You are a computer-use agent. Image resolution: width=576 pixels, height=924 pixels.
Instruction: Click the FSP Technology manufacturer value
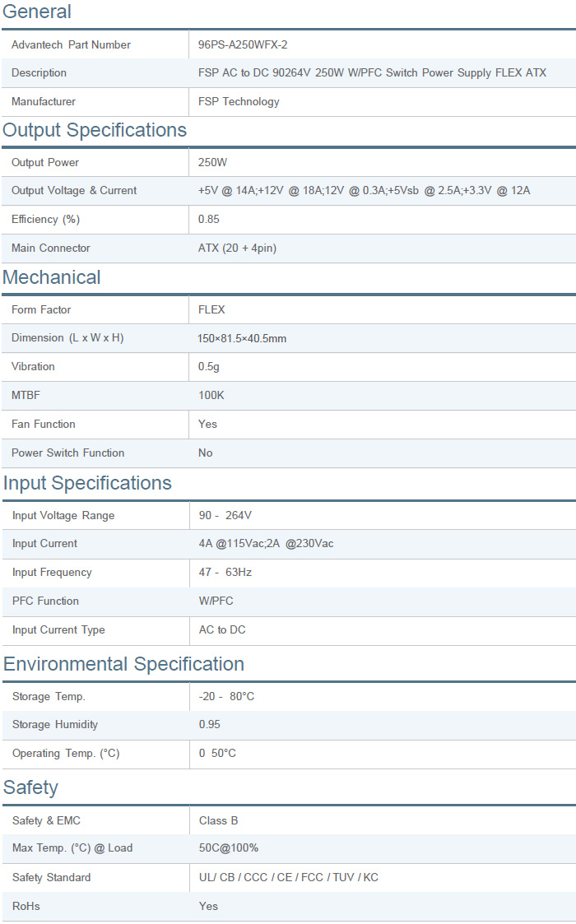(x=239, y=102)
